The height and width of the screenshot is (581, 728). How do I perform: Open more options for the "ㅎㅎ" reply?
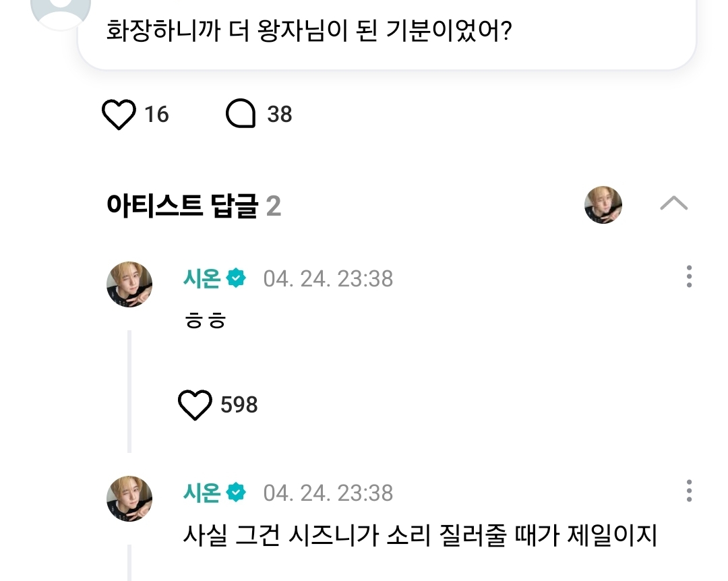coord(688,277)
